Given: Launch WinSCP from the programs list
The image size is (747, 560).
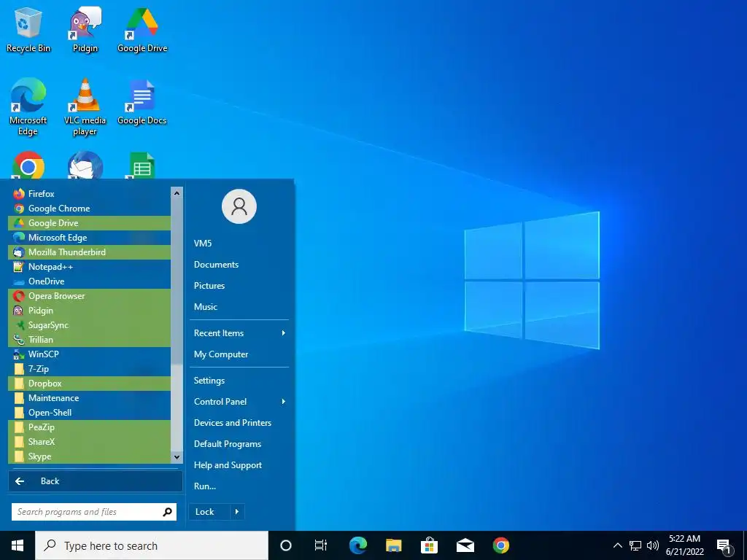Looking at the screenshot, I should 89,354.
